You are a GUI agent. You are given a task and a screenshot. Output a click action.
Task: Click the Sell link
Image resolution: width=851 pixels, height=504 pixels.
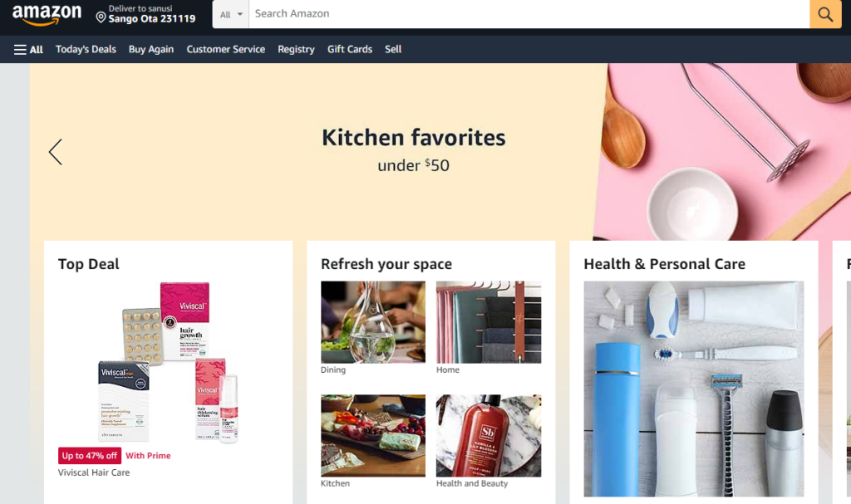coord(393,49)
